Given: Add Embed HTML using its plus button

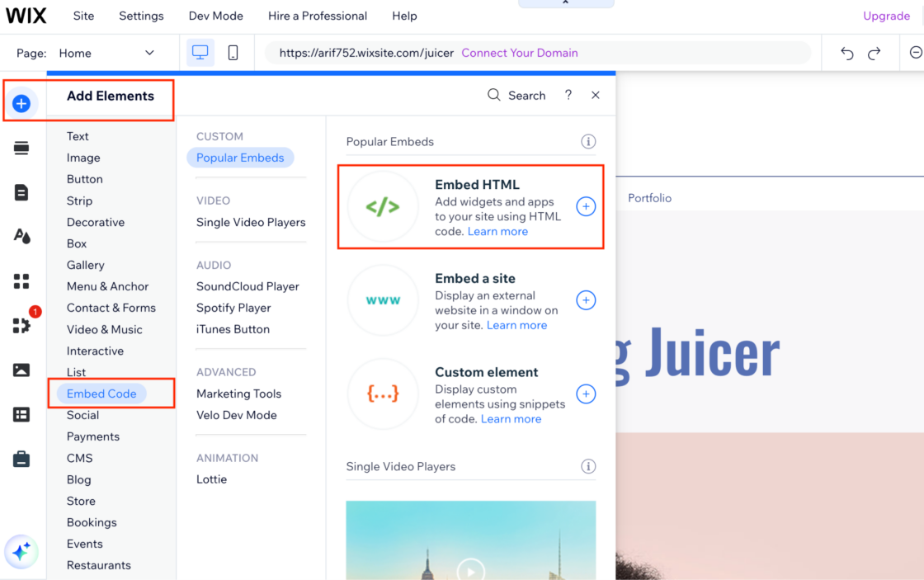Looking at the screenshot, I should coord(586,207).
